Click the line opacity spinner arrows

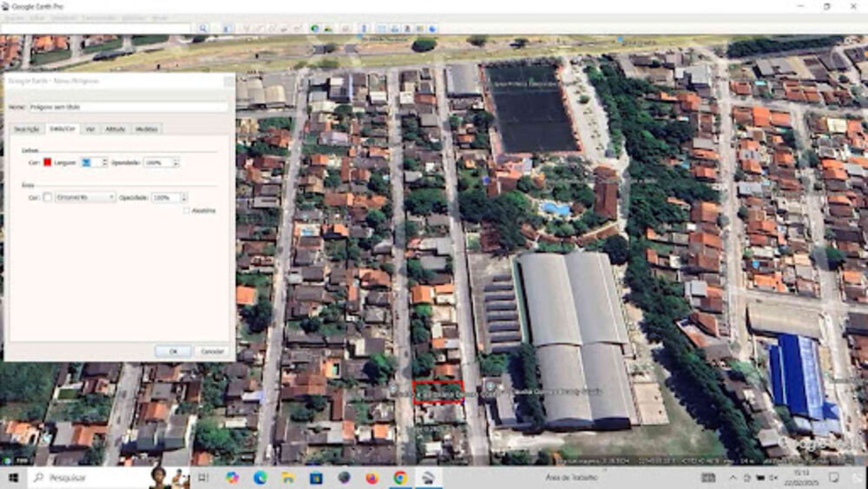[176, 162]
